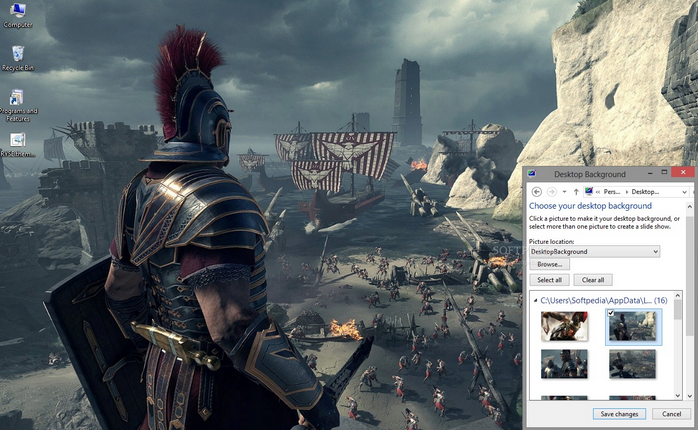Select the Programs and Features shortcut
698x430 pixels.
[x=18, y=106]
